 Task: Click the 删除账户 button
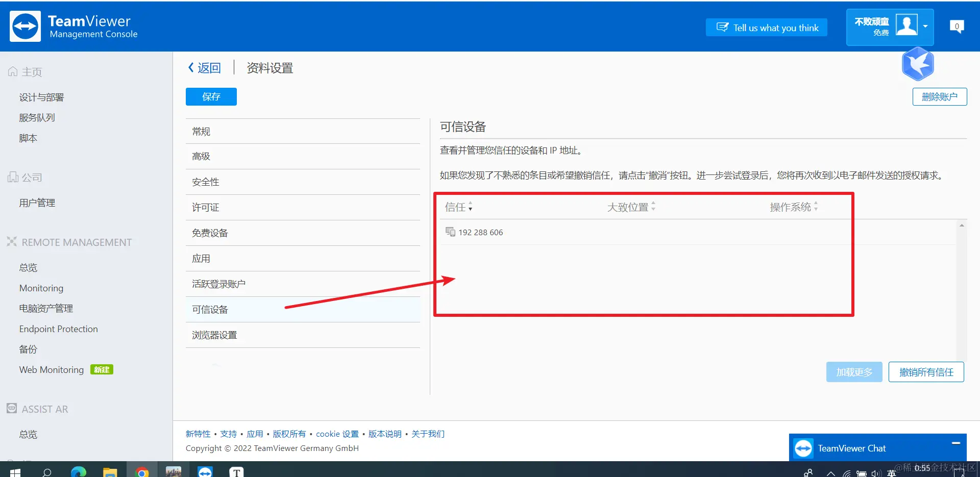point(940,96)
